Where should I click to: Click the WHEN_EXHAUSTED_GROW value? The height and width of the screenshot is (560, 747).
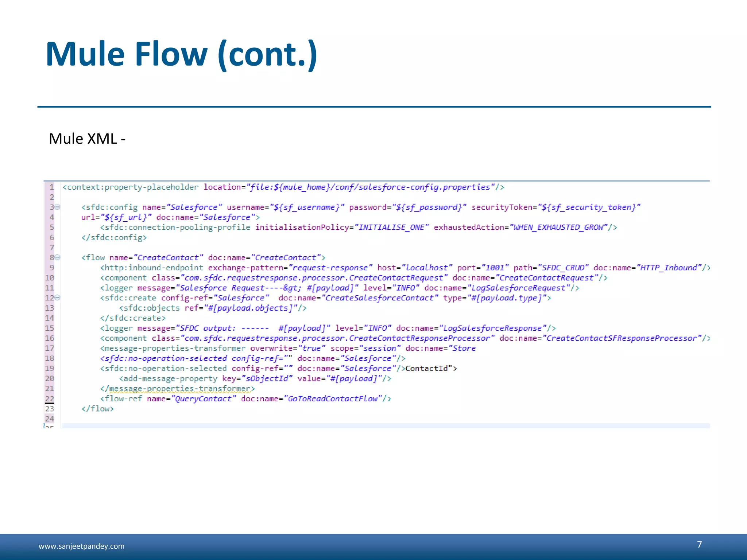coord(558,227)
